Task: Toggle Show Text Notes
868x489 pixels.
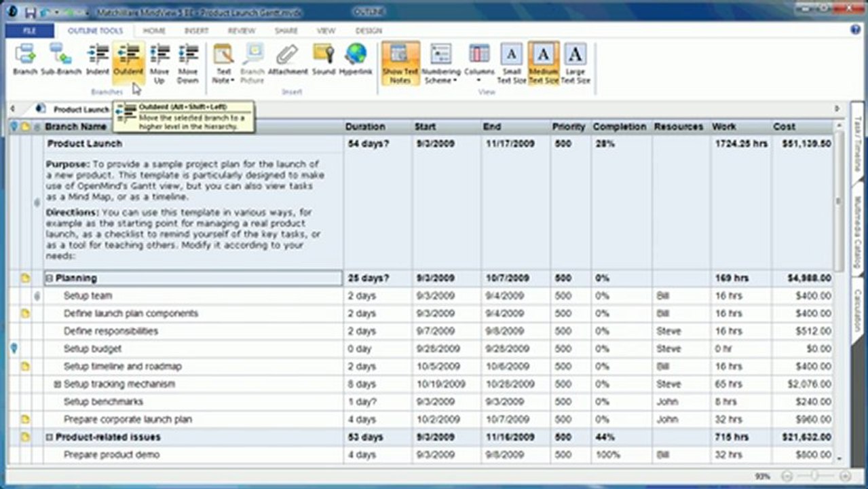Action: point(400,63)
